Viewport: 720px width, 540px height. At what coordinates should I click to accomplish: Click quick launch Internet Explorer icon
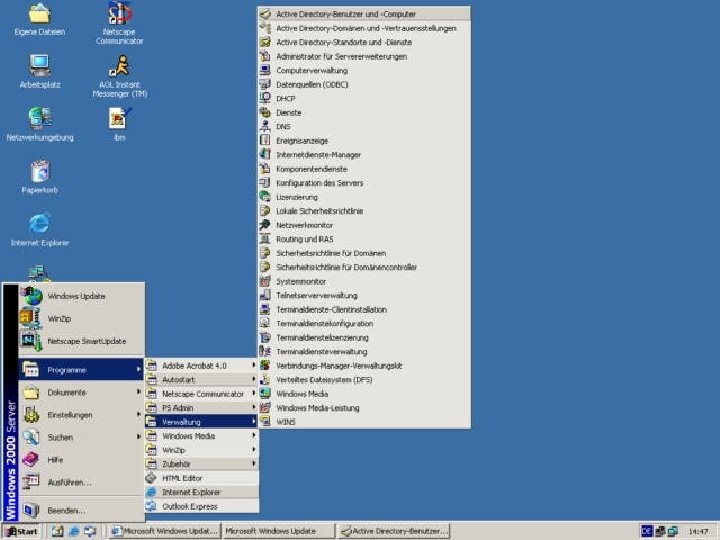tap(73, 531)
